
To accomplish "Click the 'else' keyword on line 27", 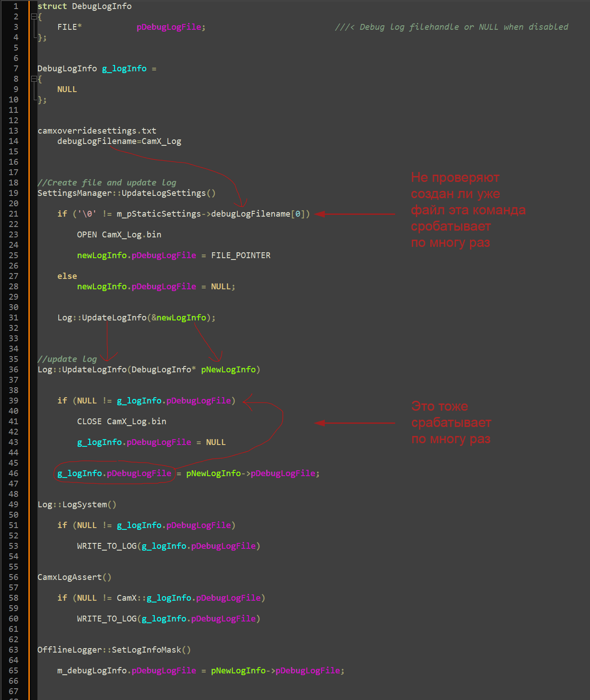I will tap(67, 276).
